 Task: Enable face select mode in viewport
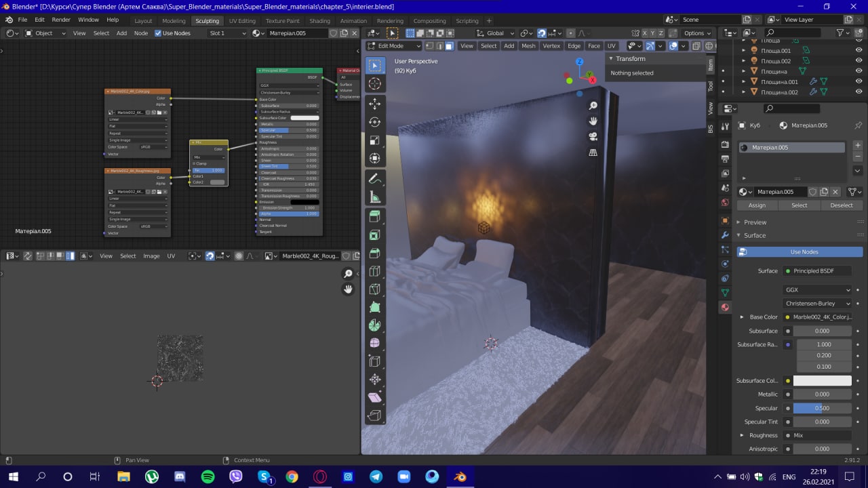[449, 46]
